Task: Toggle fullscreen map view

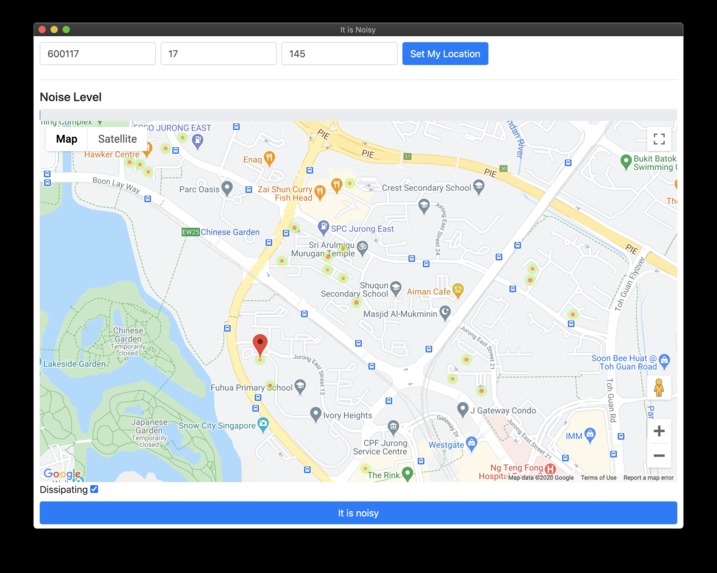Action: tap(659, 139)
